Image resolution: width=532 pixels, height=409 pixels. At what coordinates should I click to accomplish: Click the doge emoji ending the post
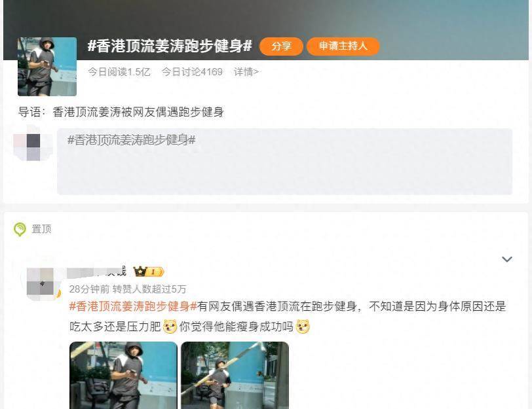pos(303,327)
